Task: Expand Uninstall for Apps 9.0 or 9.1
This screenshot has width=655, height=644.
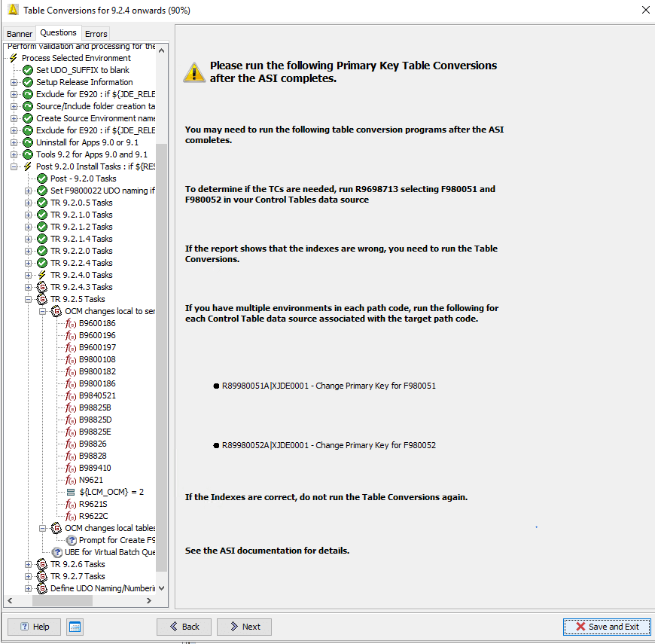Action: (14, 142)
